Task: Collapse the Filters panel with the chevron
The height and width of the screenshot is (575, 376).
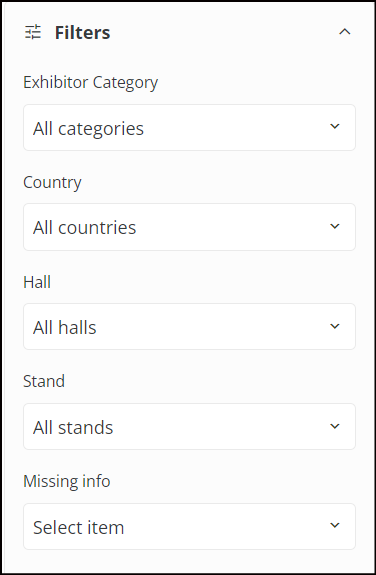Action: [344, 32]
